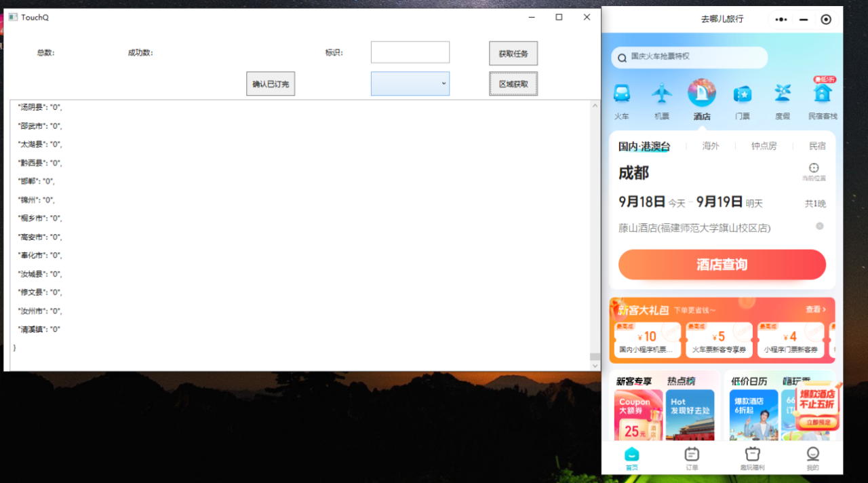Switch to the 海外 overseas tab
The width and height of the screenshot is (868, 483).
pos(711,146)
